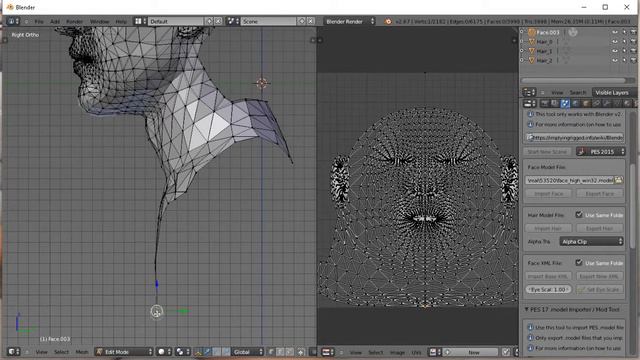Open the Modifiers wrench tab icon
The height and width of the screenshot is (360, 640).
click(x=607, y=104)
